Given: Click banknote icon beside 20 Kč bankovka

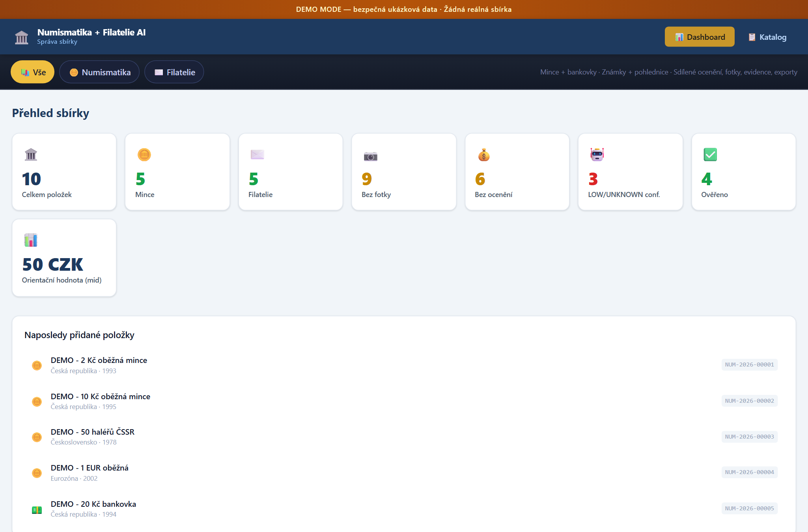Looking at the screenshot, I should click(x=37, y=510).
